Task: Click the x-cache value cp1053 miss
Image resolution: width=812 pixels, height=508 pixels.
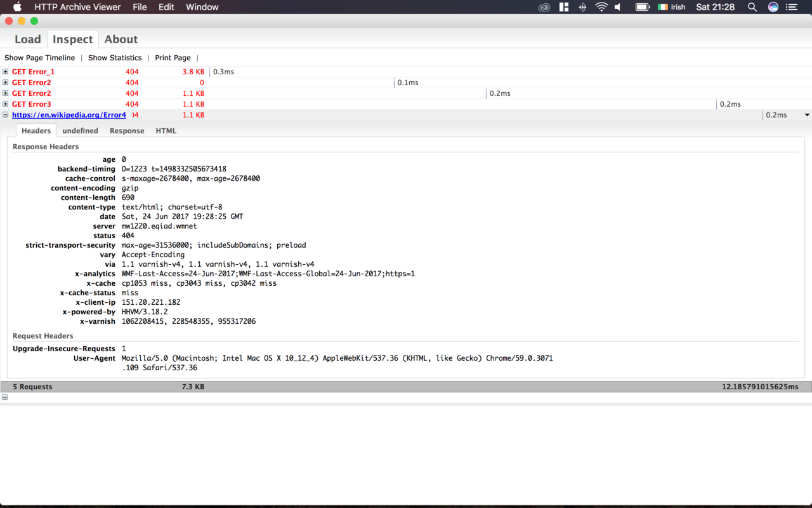Action: [199, 283]
